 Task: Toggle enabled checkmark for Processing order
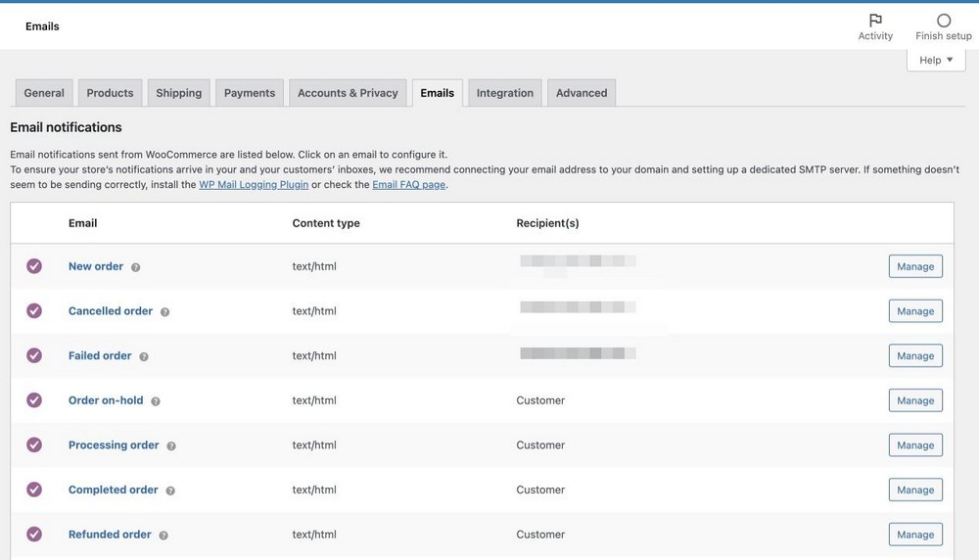(x=34, y=444)
